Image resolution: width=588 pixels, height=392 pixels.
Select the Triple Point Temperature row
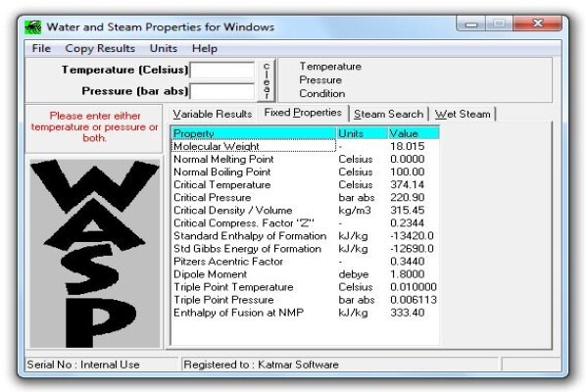coord(305,287)
